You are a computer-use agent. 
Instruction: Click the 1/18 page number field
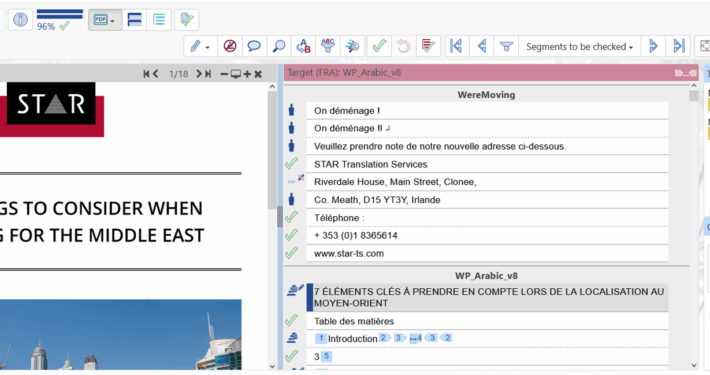(x=178, y=74)
